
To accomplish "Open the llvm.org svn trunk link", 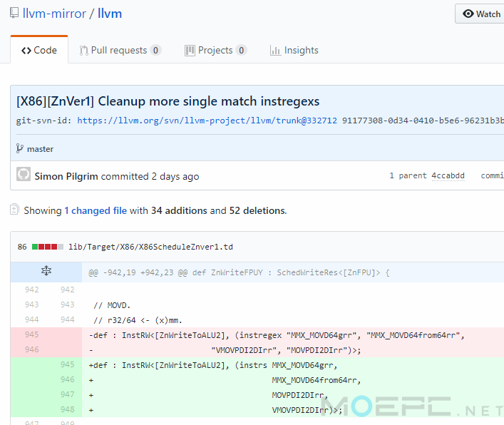I will 207,121.
